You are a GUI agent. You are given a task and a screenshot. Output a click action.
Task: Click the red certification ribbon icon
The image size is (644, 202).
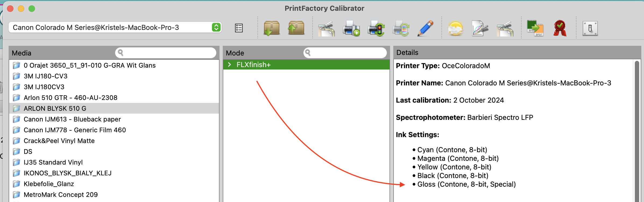(x=560, y=28)
